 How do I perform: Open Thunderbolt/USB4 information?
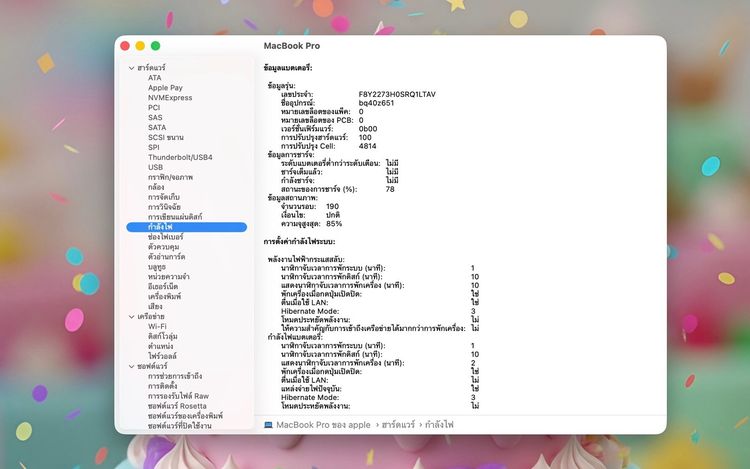click(x=180, y=157)
